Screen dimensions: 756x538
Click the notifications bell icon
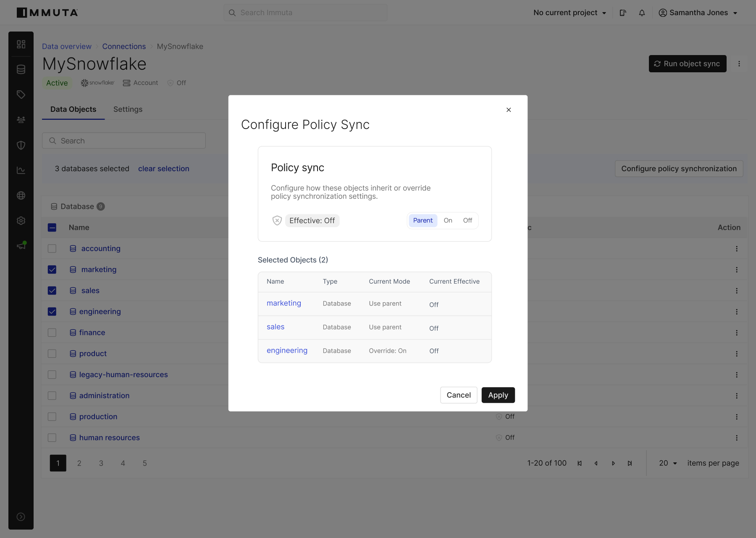coord(642,13)
